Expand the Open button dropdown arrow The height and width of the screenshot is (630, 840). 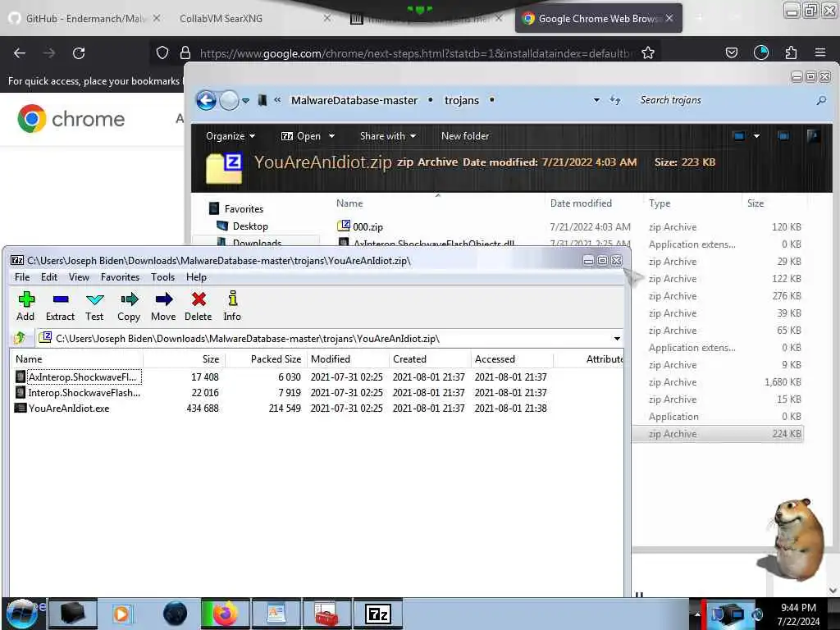point(331,136)
